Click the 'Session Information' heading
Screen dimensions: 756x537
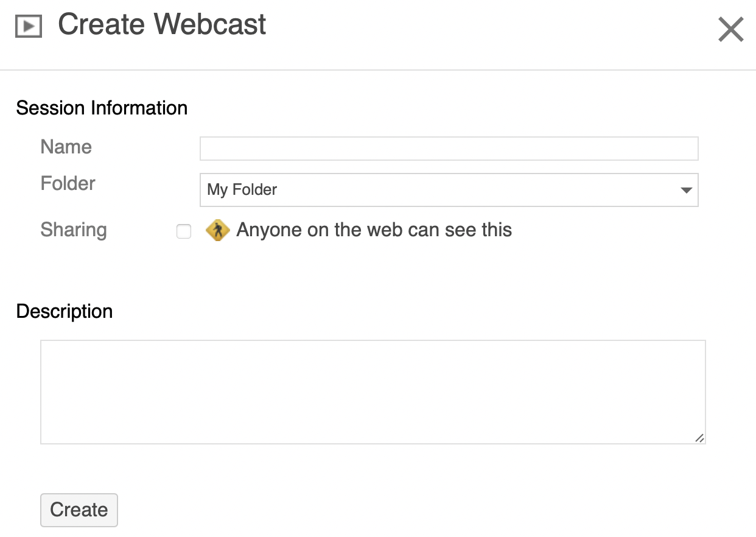coord(102,108)
